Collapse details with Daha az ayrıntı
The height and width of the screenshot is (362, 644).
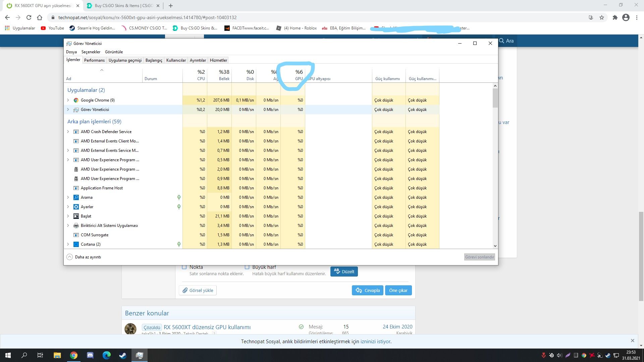(x=84, y=257)
